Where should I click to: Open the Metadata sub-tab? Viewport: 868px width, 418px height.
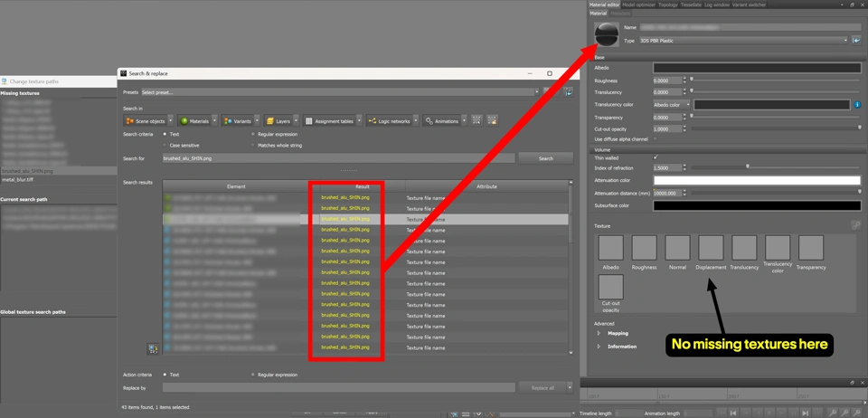click(620, 14)
